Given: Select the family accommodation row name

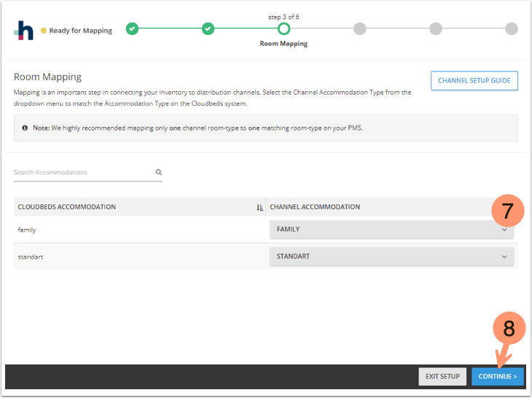Looking at the screenshot, I should click(27, 230).
